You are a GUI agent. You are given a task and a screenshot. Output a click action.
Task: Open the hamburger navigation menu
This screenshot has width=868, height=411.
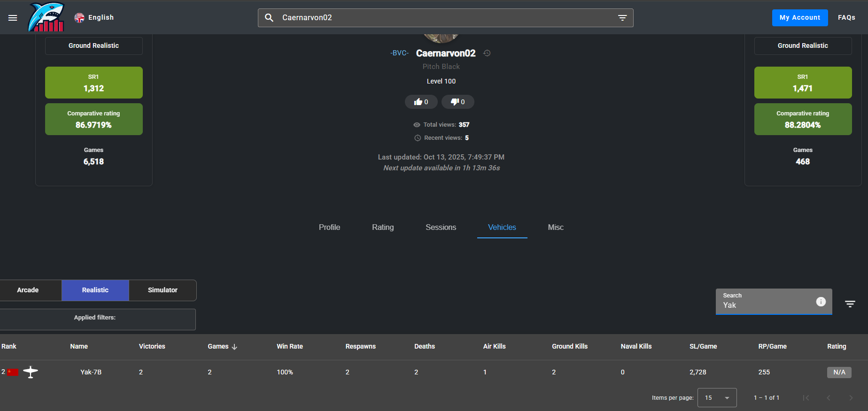(x=13, y=18)
